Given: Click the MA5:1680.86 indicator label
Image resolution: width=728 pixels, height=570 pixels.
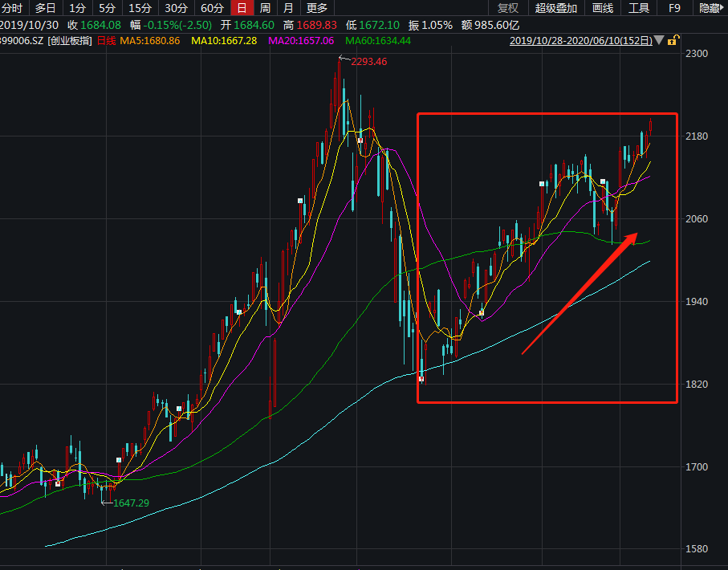Looking at the screenshot, I should point(149,41).
